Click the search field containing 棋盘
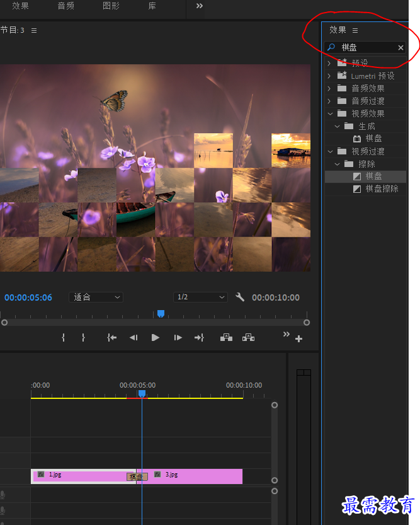 pos(365,47)
